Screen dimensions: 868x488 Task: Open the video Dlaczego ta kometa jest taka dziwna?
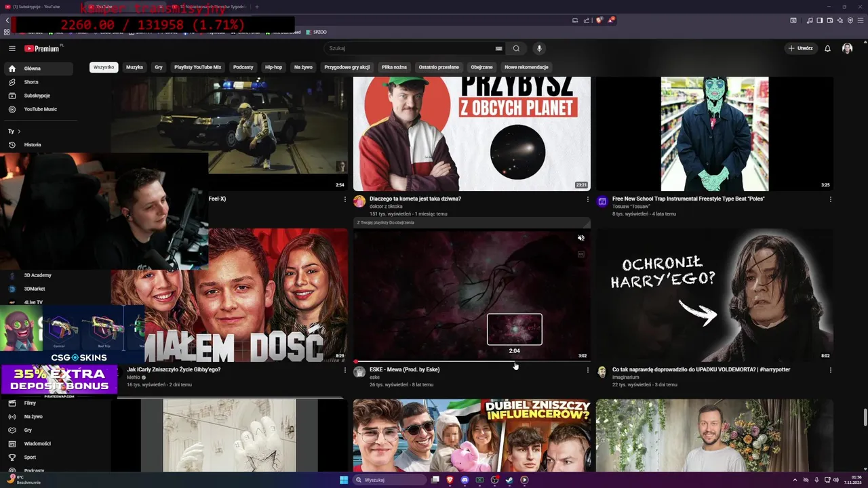pos(415,199)
